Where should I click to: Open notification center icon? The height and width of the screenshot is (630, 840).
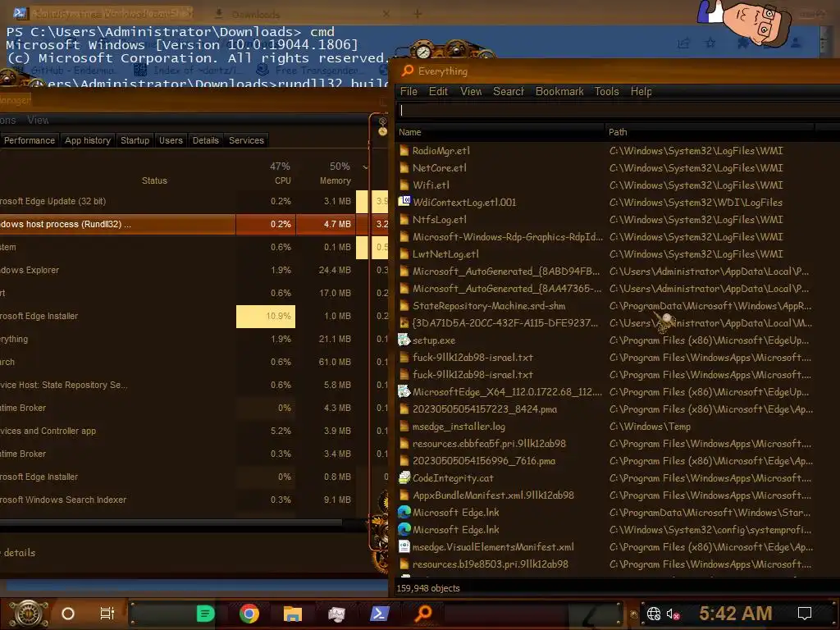point(805,614)
